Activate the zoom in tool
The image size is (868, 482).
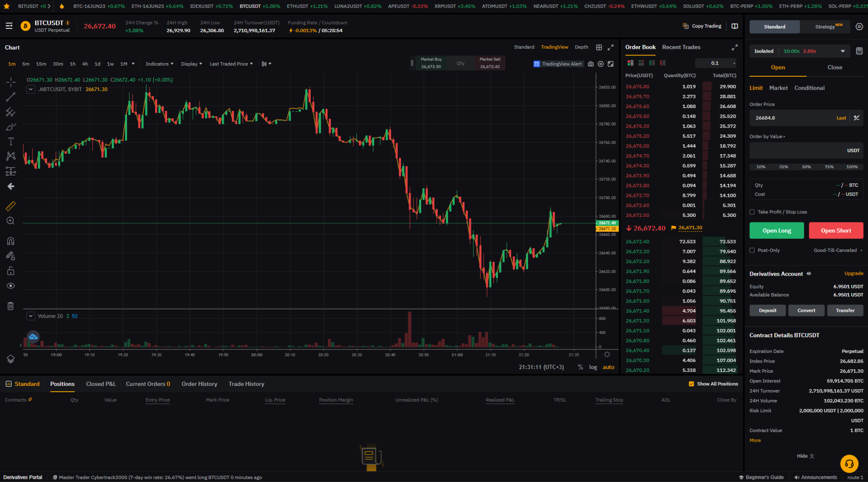tap(11, 221)
